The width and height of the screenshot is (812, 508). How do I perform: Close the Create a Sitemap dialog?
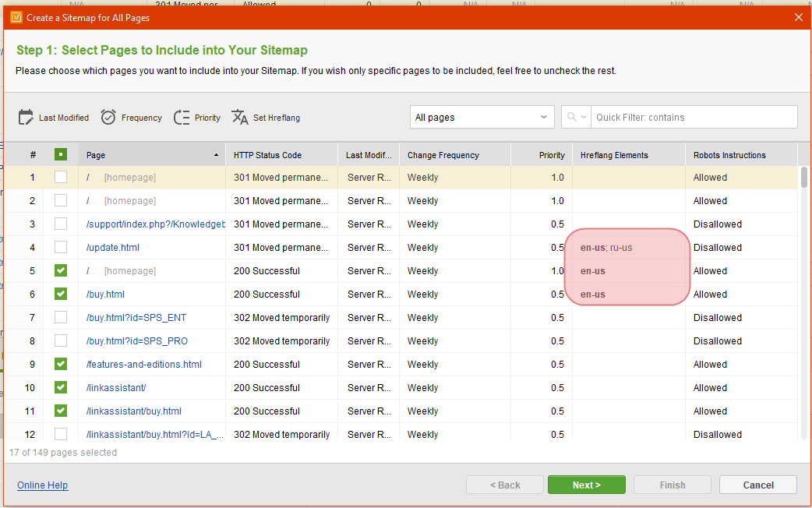pyautogui.click(x=799, y=18)
